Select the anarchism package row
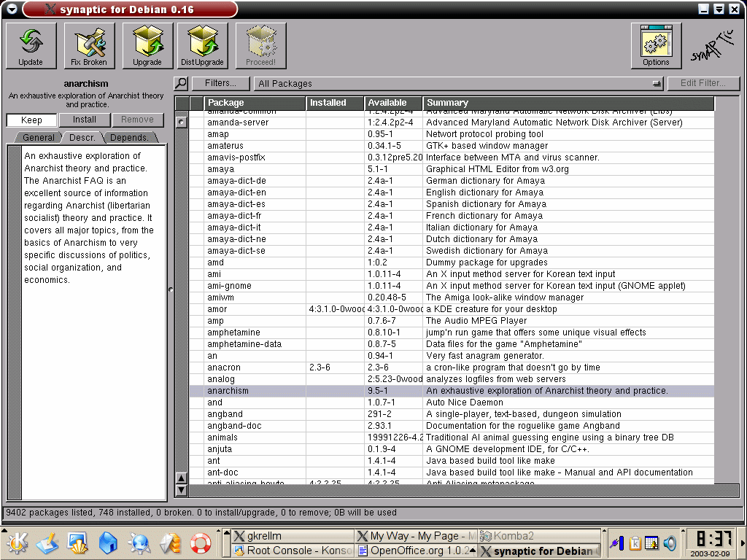The width and height of the screenshot is (747, 560). (452, 391)
